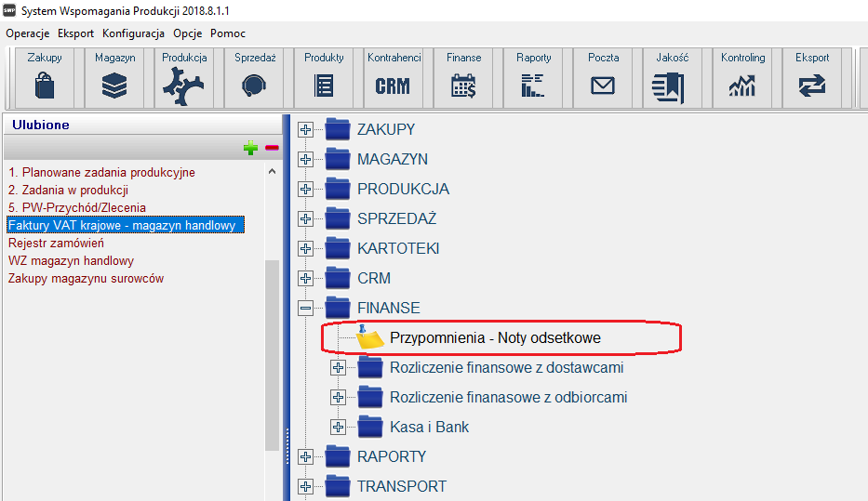Image resolution: width=868 pixels, height=501 pixels.
Task: Click the Finanse calendar dollar icon
Action: tap(463, 86)
